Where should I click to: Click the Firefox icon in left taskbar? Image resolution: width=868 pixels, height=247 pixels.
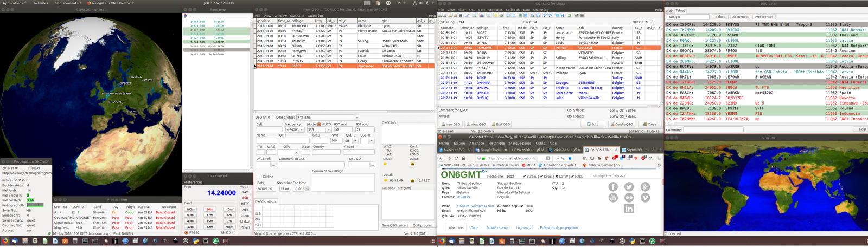click(x=5, y=241)
